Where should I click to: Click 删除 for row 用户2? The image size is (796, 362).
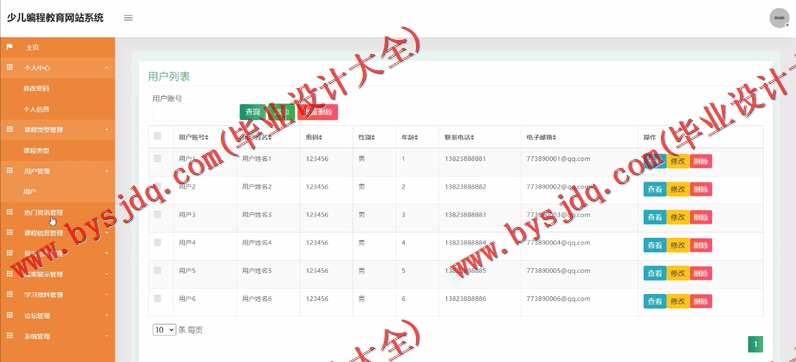pyautogui.click(x=701, y=189)
